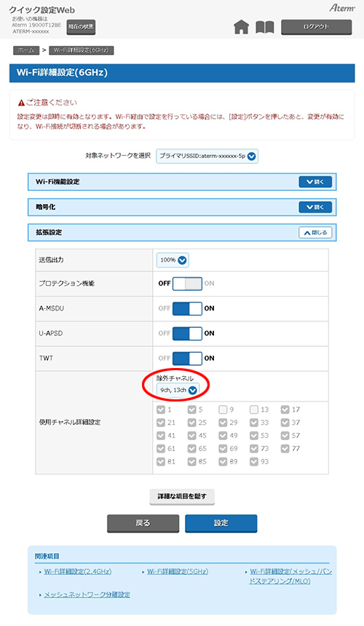This screenshot has height=626, width=364.
Task: Toggle channel 77 checkbox
Action: (x=285, y=449)
